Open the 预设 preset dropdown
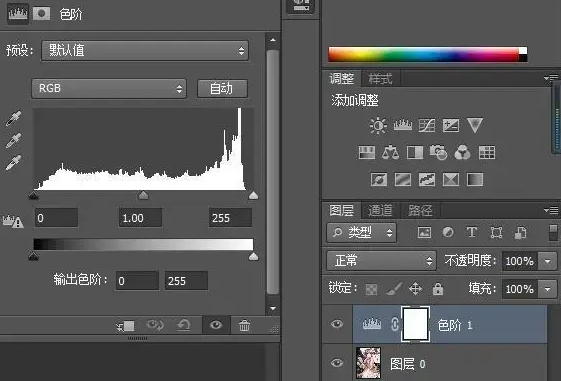Screen dimensions: 561x381 pos(145,50)
